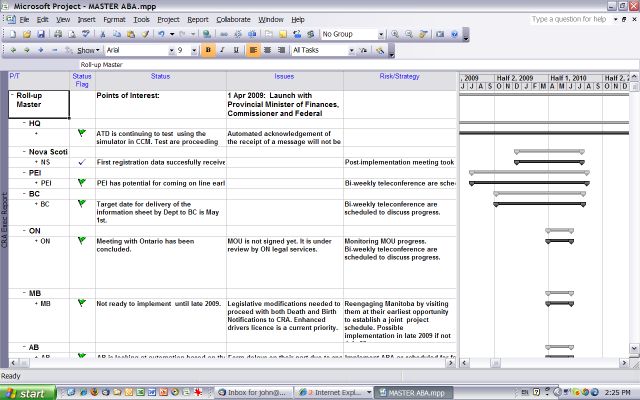Viewport: 640px width, 400px height.
Task: Click the Insert Hyperlink globe icon
Action: [x=207, y=35]
